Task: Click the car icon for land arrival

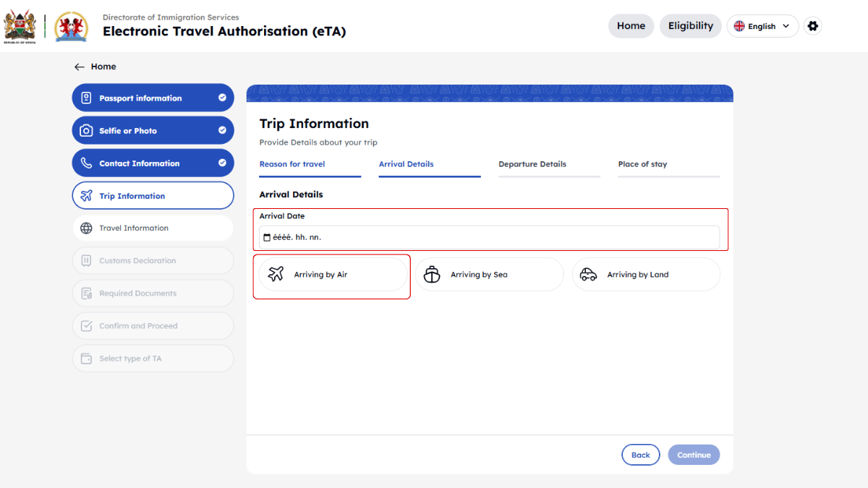Action: point(589,275)
